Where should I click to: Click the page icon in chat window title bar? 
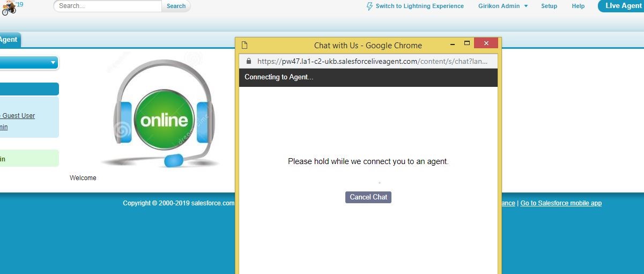coord(245,45)
